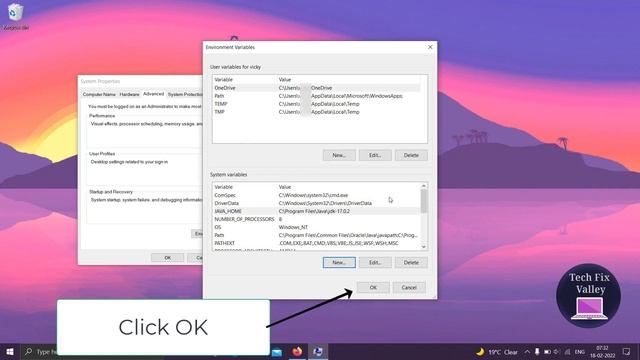This screenshot has width=640, height=360.
Task: Open the taskbar clock and date
Action: tap(602, 352)
